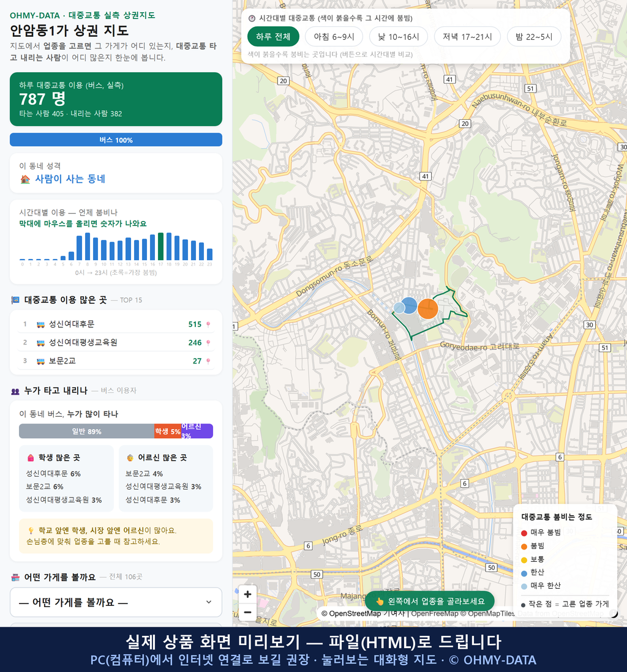Select the 하루 전체 time filter
This screenshot has width=627, height=672.
(273, 37)
